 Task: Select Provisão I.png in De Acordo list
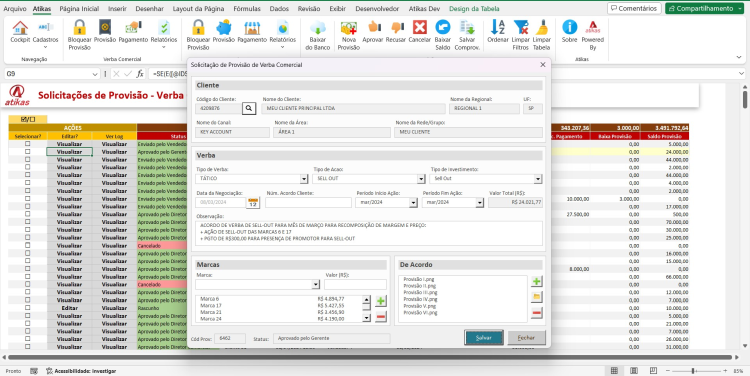[x=419, y=279]
